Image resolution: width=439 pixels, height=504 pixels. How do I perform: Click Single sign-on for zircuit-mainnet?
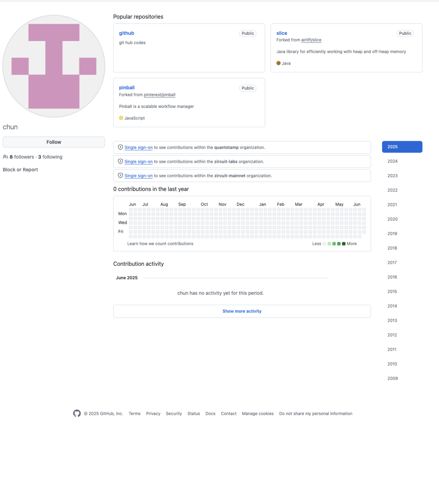139,176
